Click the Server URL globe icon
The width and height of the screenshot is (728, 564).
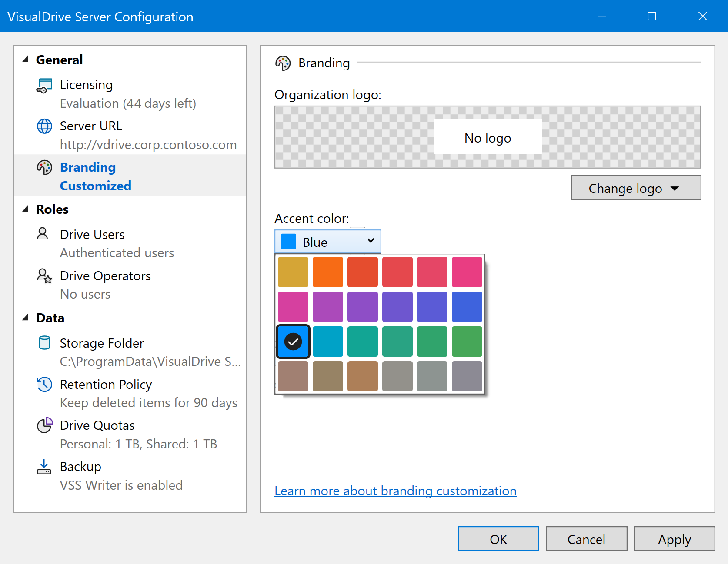[44, 126]
